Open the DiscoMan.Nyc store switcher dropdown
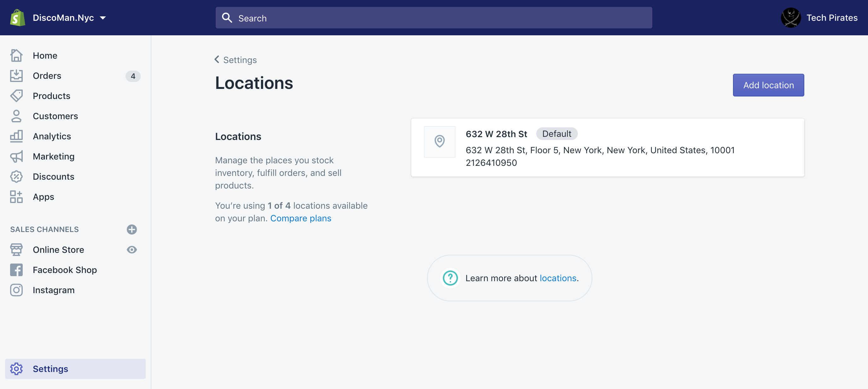868x389 pixels. point(67,18)
